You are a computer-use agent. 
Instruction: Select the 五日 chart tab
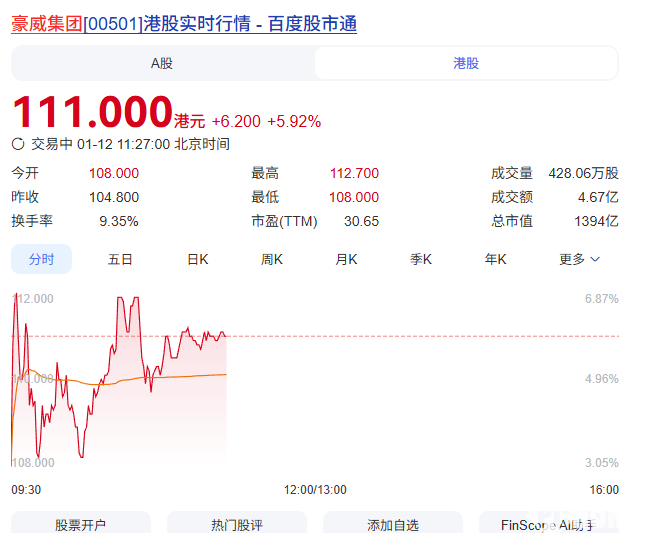(120, 259)
